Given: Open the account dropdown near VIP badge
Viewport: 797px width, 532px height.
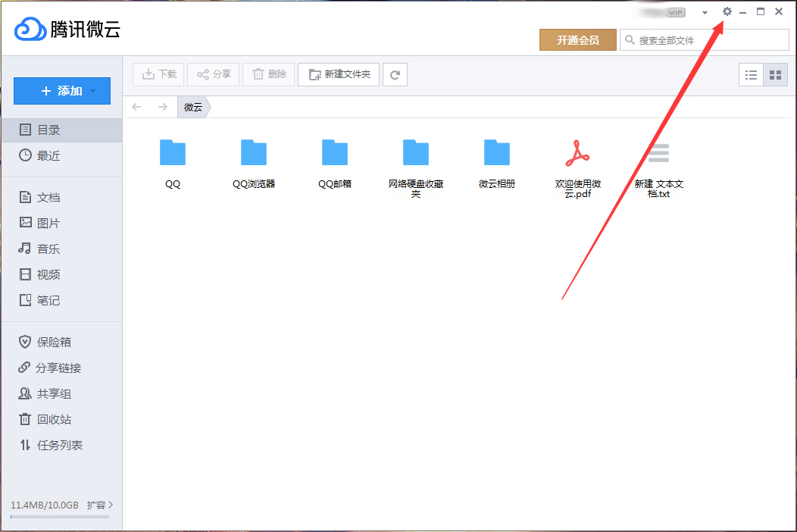Looking at the screenshot, I should click(x=704, y=11).
